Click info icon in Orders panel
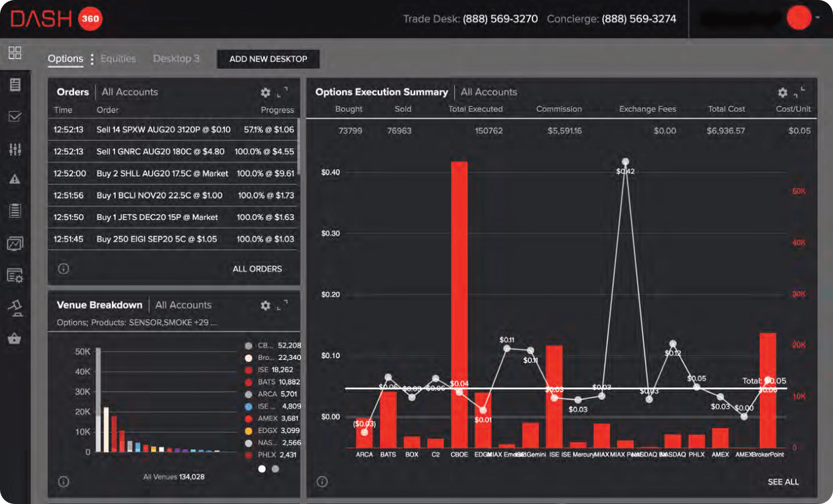 point(64,268)
